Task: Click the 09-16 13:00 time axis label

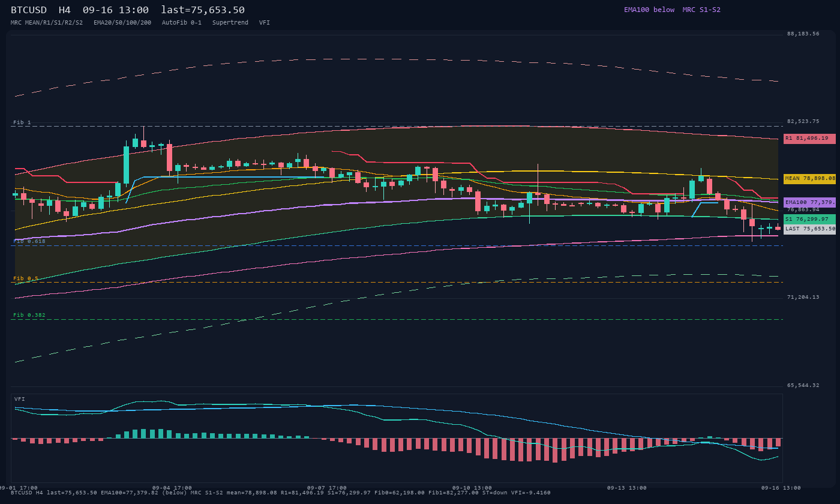Action: click(781, 488)
